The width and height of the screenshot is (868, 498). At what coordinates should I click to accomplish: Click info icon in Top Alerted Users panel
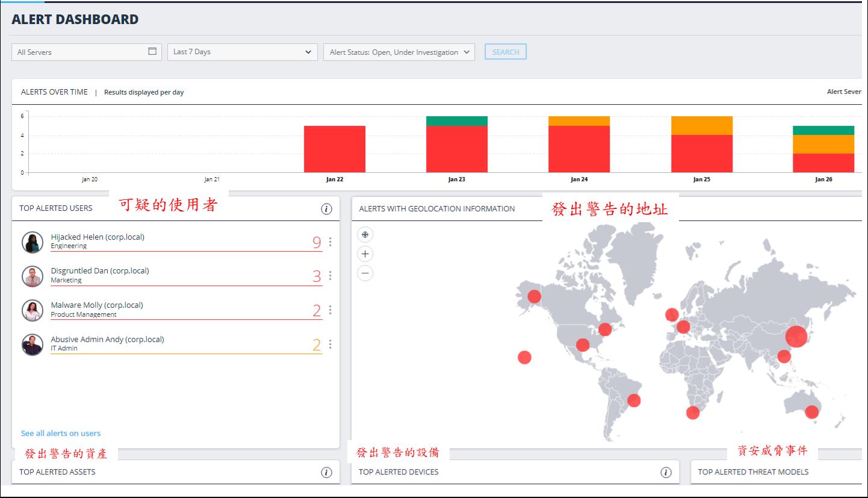[326, 209]
